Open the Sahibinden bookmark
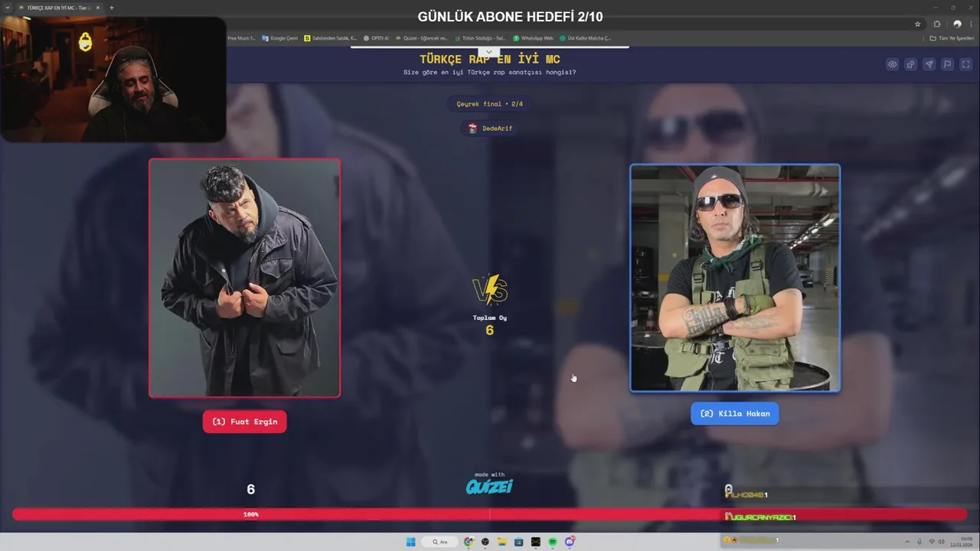Image resolution: width=980 pixels, height=551 pixels. pyautogui.click(x=331, y=37)
